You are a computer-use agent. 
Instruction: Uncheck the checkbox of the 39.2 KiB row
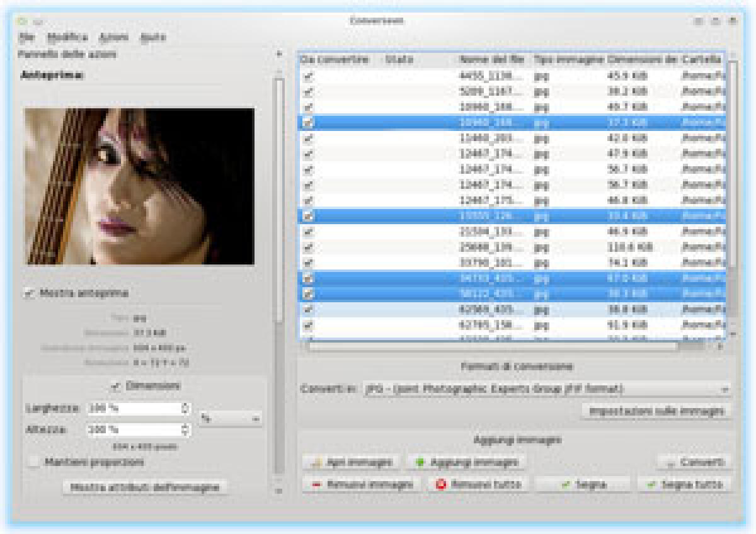click(x=308, y=91)
